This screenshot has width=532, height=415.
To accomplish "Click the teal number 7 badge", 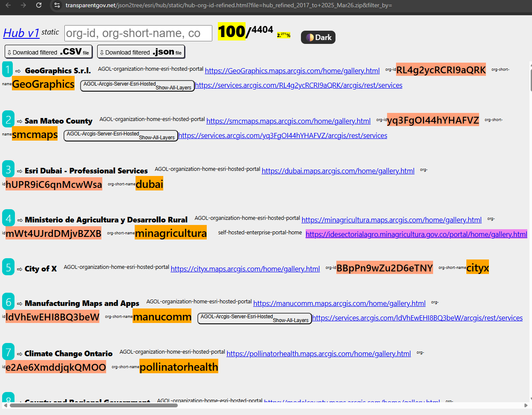I will pos(8,352).
